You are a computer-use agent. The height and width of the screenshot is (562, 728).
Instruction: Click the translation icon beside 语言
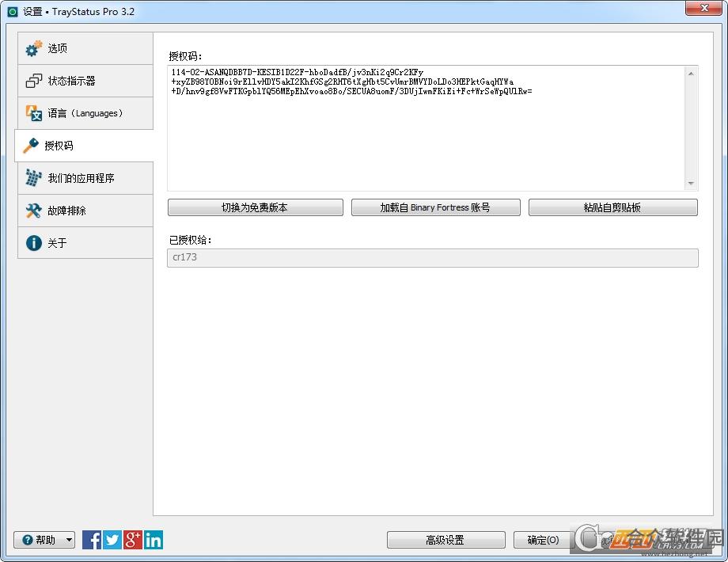pos(33,113)
